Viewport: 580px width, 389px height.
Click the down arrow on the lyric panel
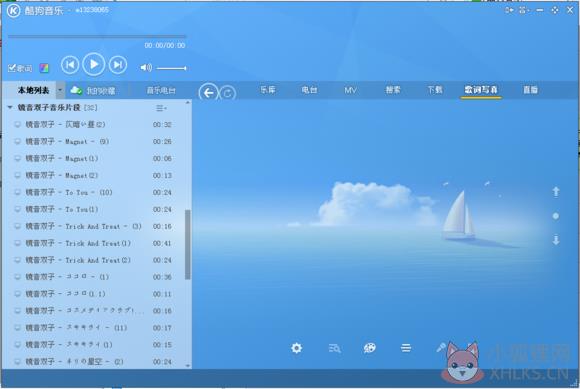(x=556, y=240)
